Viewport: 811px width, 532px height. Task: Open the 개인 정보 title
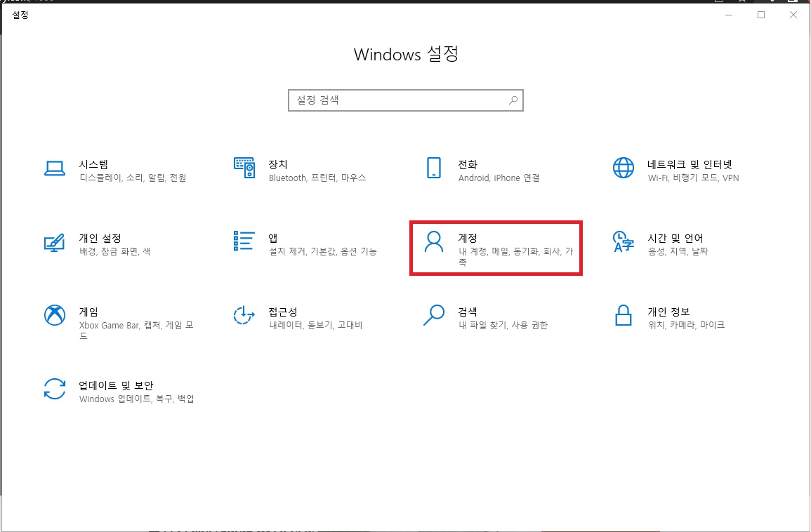click(x=668, y=312)
